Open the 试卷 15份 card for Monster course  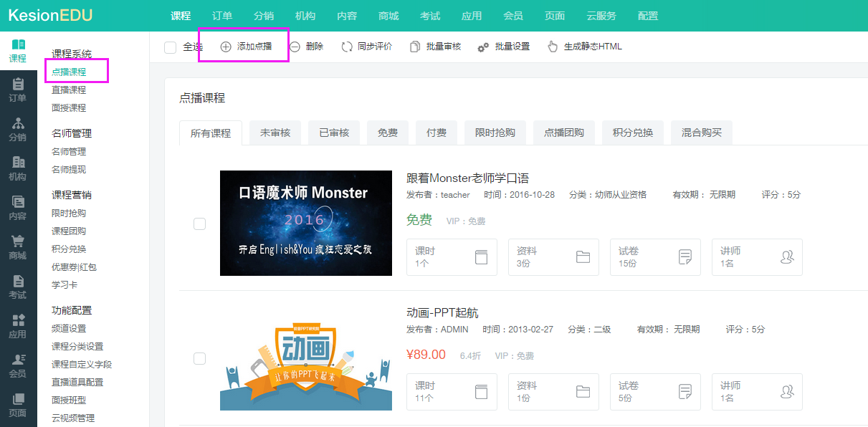[x=655, y=256]
